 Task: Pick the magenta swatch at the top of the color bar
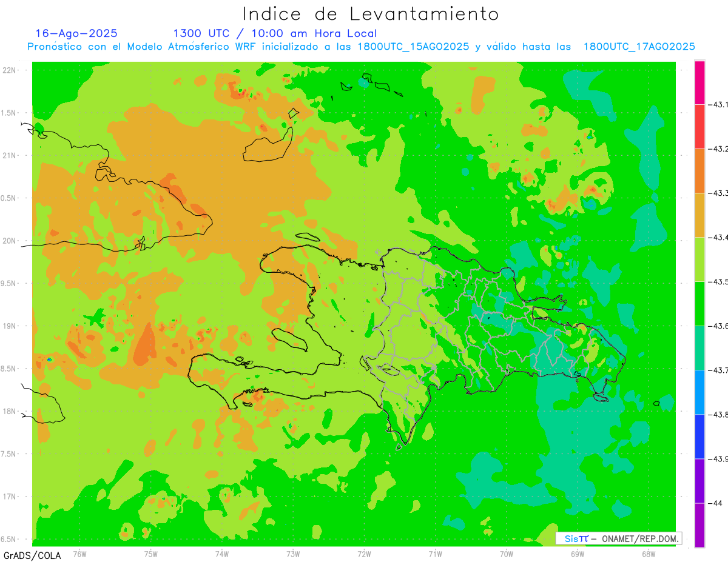[x=699, y=82]
